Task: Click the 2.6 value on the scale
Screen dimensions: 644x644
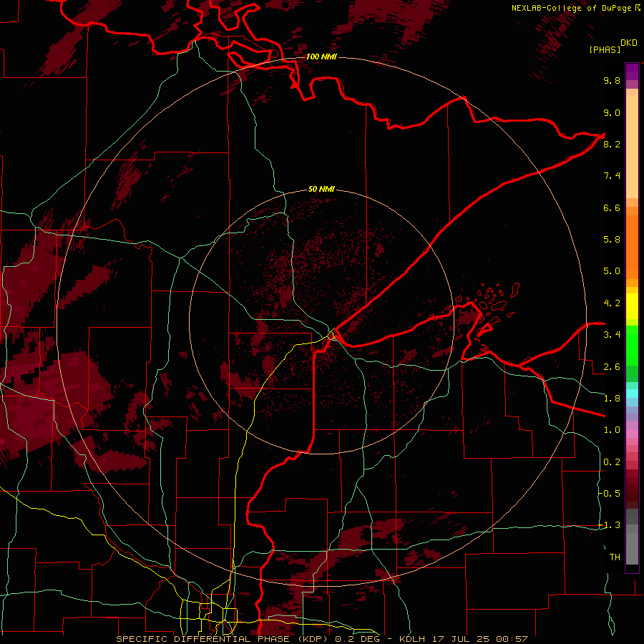Action: [x=612, y=367]
